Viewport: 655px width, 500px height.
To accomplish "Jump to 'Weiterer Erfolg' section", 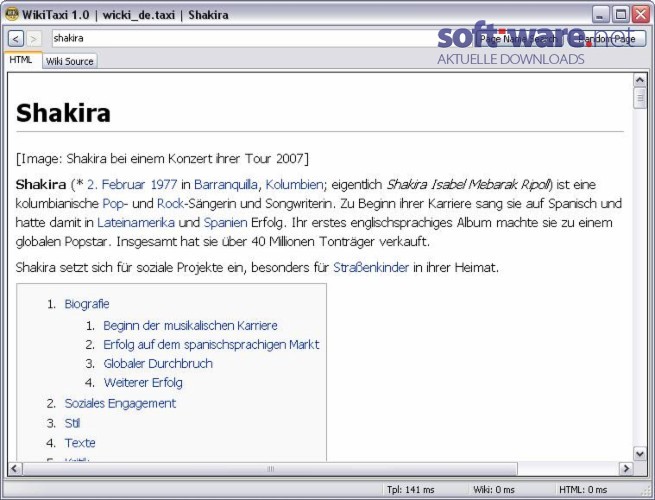I will click(143, 382).
